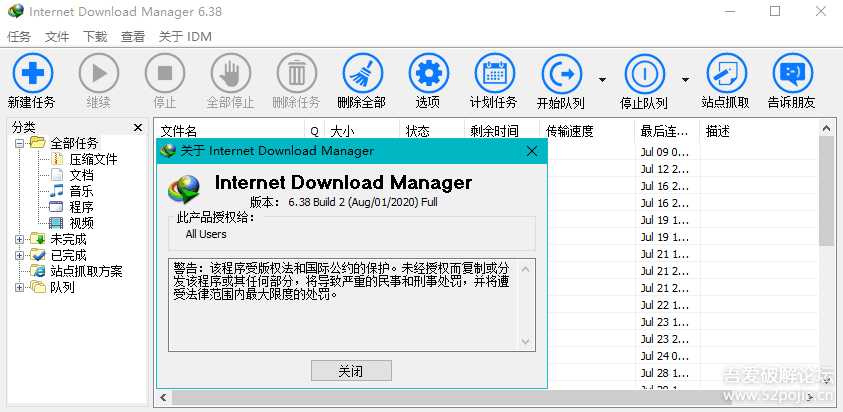Screen dimensions: 843x412
Task: Select 压缩文件 category
Action: pos(93,159)
